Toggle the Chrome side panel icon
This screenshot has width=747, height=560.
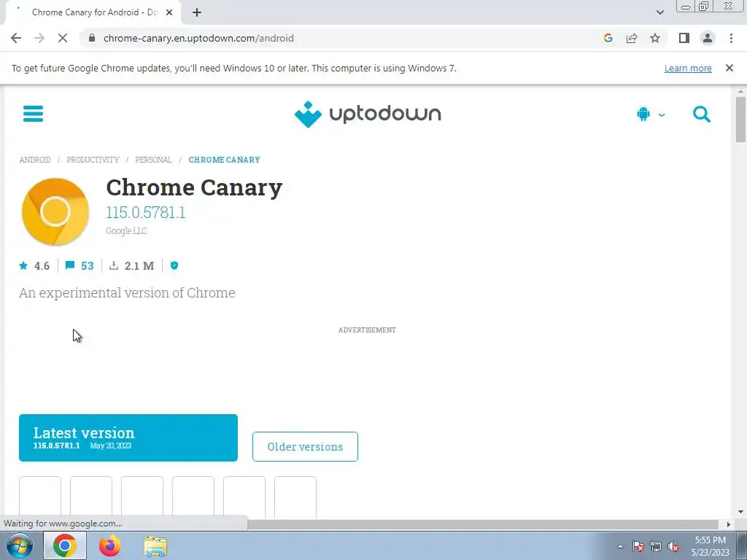(684, 38)
